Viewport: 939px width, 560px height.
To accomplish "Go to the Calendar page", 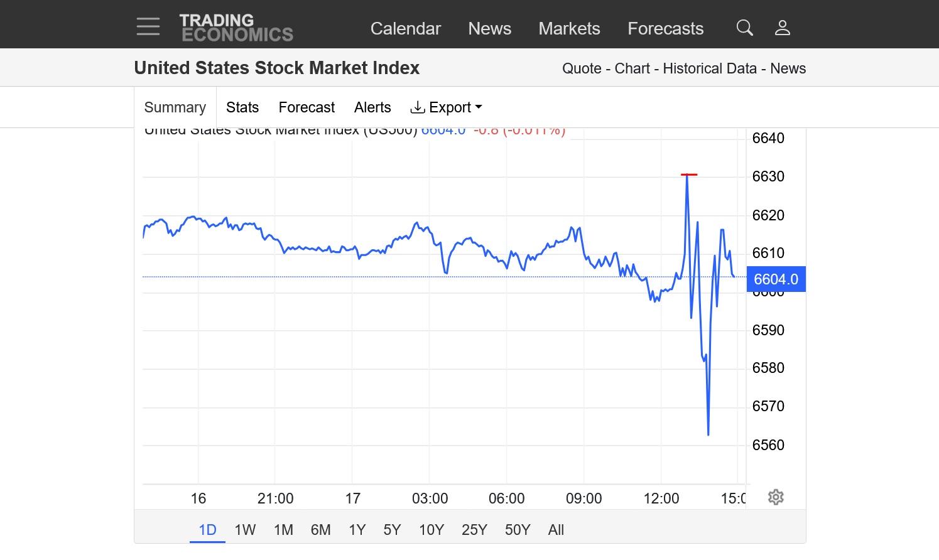I will (405, 28).
